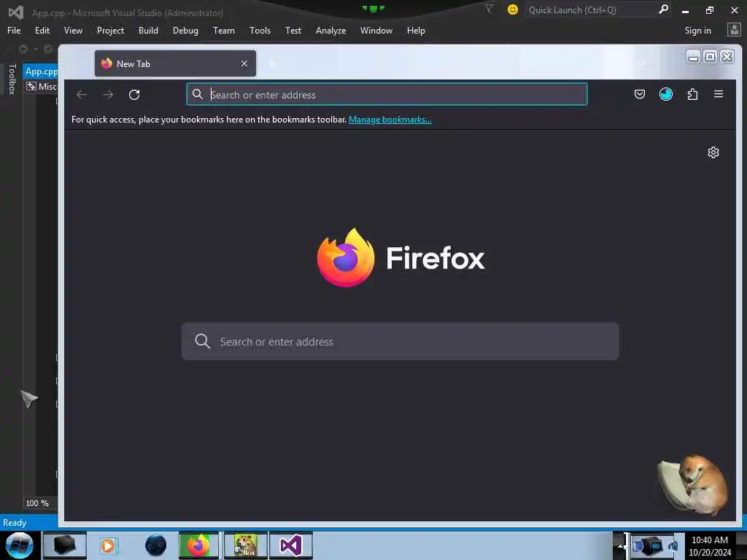747x560 pixels.
Task: Open the Firefox account avatar icon
Action: [666, 94]
